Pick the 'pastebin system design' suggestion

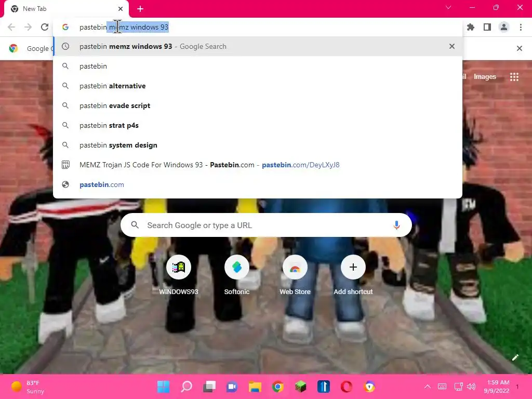(x=258, y=145)
